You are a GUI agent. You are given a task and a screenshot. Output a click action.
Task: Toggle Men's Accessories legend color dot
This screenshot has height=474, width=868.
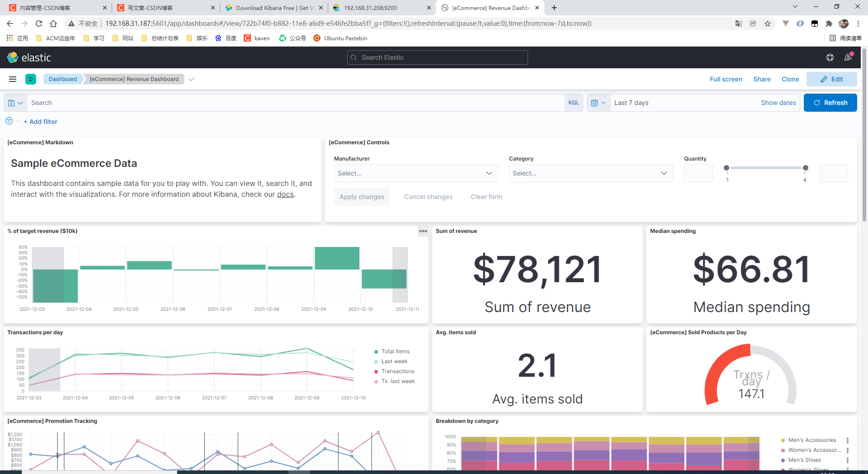(783, 441)
